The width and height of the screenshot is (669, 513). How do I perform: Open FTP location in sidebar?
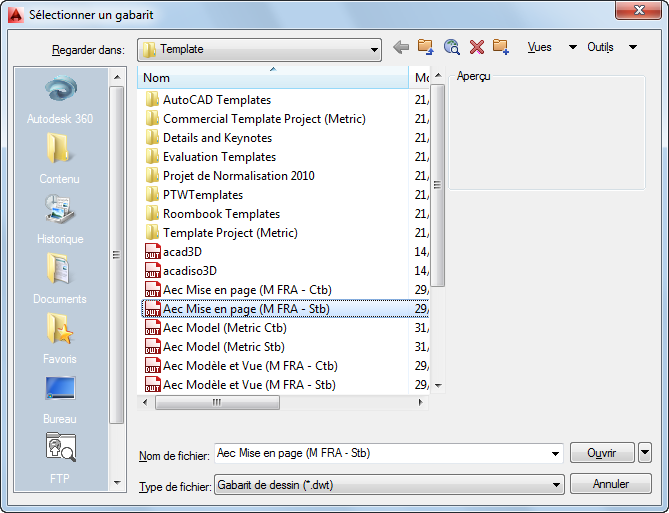click(60, 459)
